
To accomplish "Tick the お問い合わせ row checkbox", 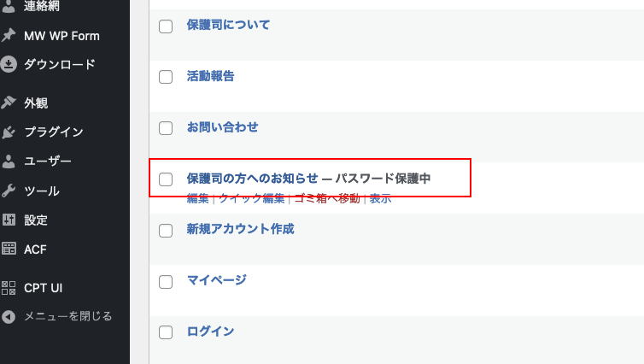I will (x=166, y=128).
